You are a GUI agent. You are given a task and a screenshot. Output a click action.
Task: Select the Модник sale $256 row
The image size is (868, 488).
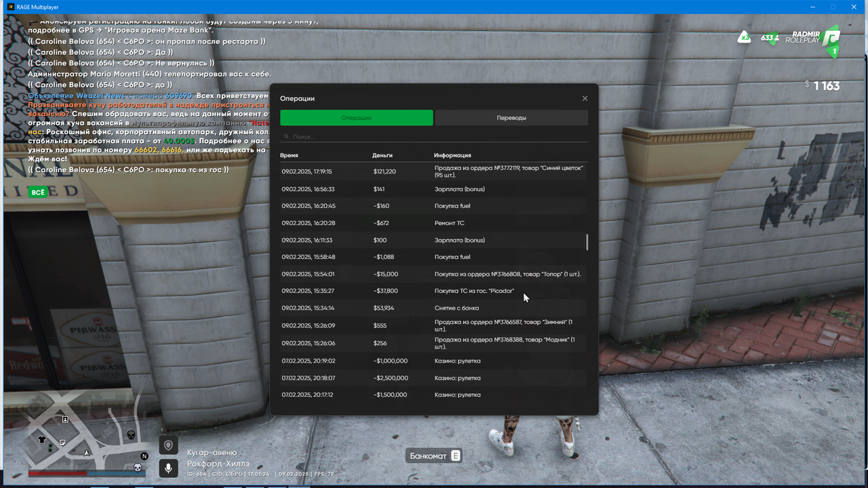(434, 343)
